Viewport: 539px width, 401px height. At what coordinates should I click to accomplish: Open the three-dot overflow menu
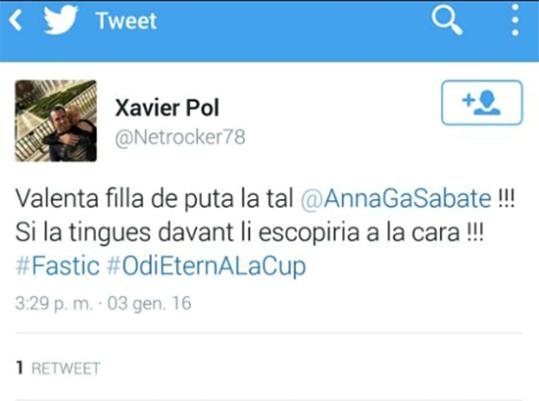coord(515,20)
